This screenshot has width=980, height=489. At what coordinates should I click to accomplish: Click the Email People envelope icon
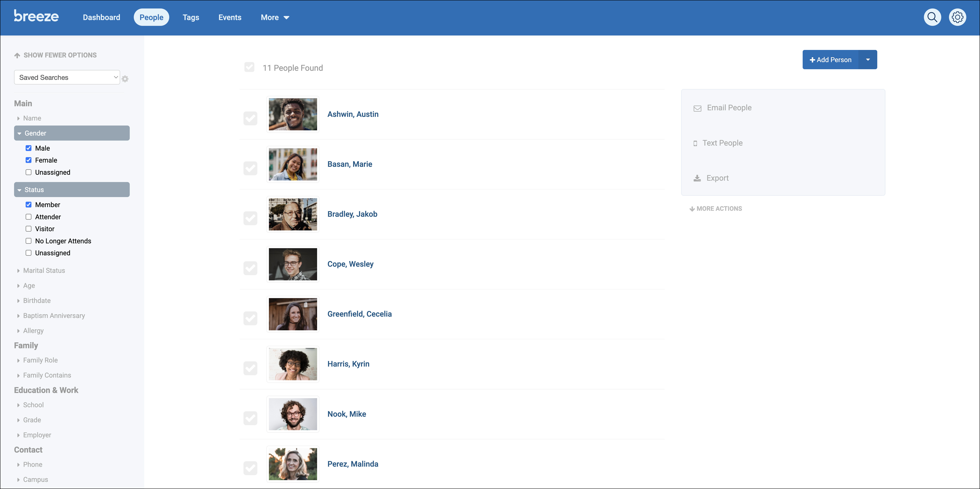pyautogui.click(x=697, y=108)
